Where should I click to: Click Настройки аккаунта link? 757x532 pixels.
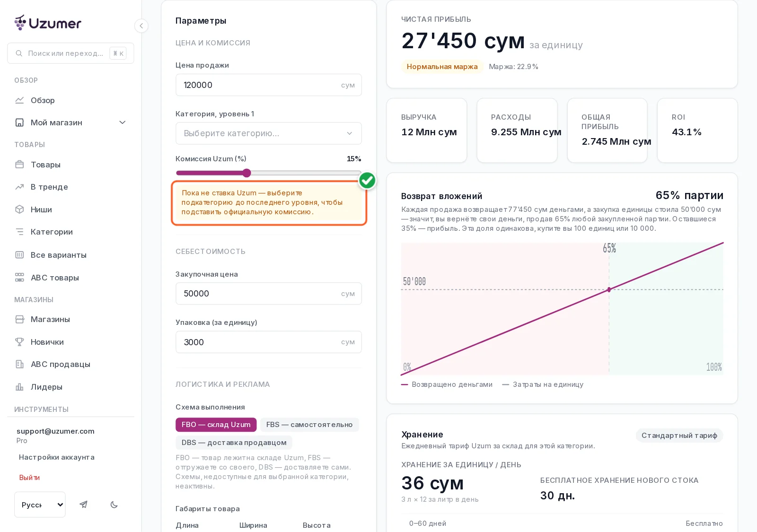(x=57, y=457)
